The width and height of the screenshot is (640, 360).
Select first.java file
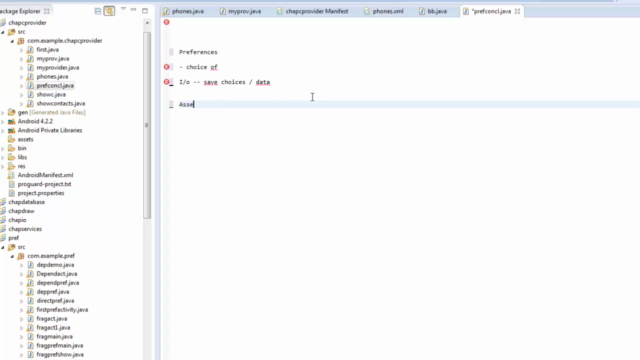click(47, 50)
